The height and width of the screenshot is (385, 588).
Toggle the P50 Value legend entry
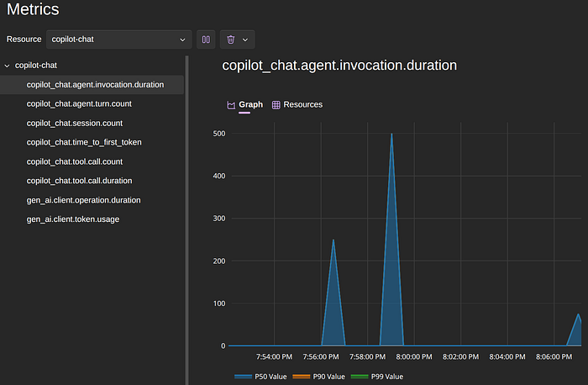(260, 377)
